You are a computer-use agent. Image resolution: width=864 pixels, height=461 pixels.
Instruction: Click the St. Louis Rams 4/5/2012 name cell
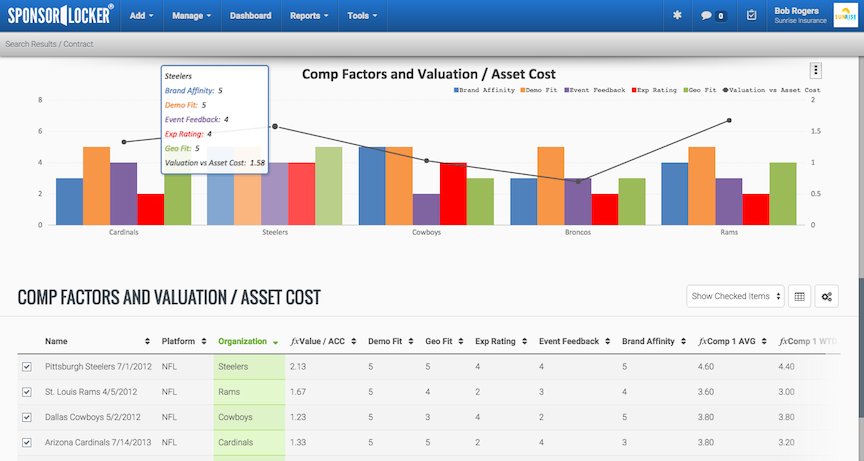91,392
